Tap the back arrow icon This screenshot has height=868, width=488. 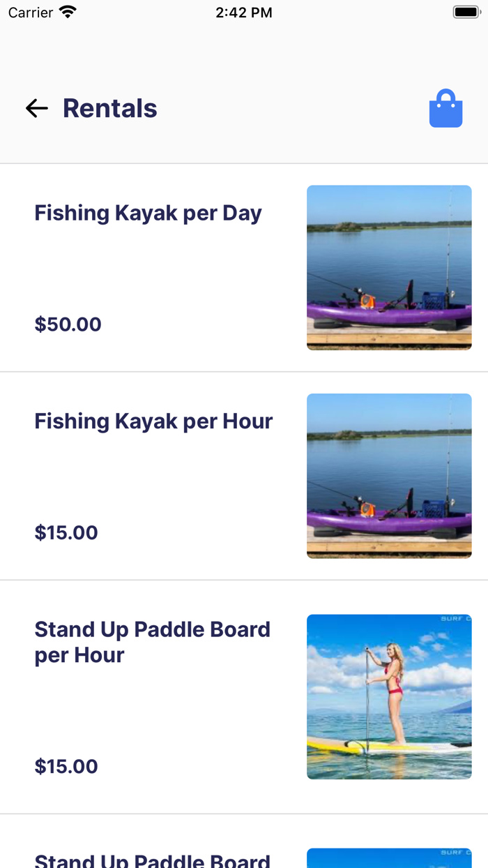click(36, 108)
